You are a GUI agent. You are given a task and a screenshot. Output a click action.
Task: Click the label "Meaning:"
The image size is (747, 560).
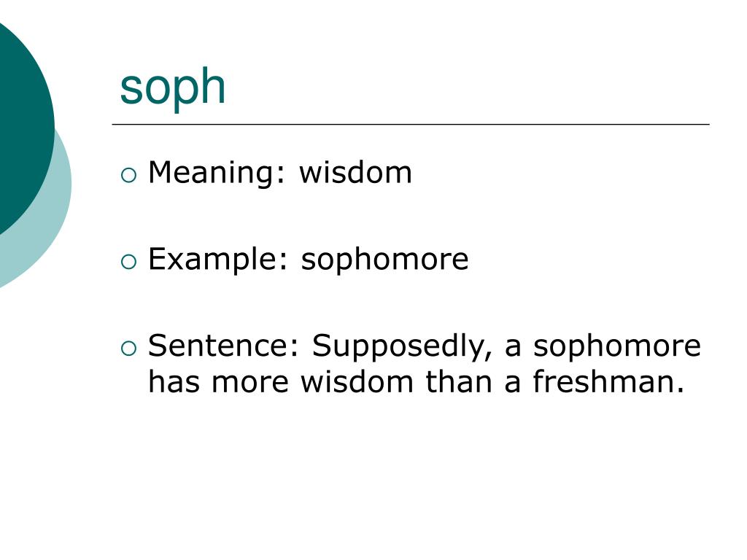[217, 173]
